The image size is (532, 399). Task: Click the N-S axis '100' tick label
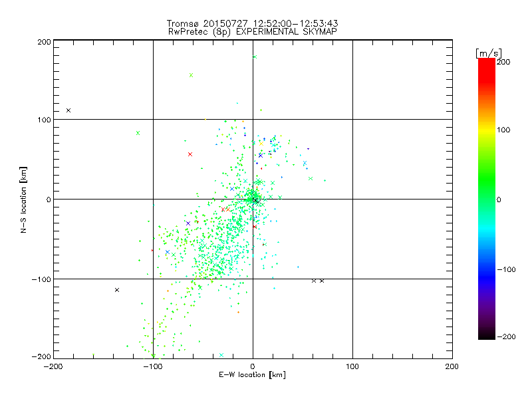[44, 120]
